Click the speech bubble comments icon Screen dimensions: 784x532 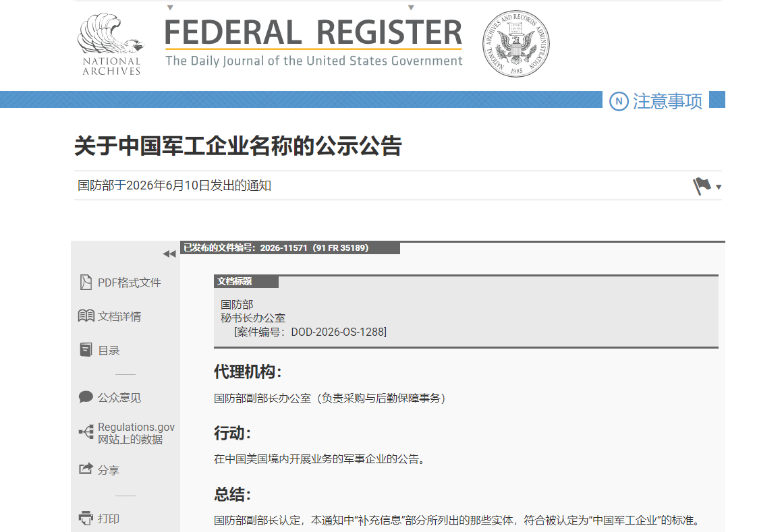coord(86,397)
